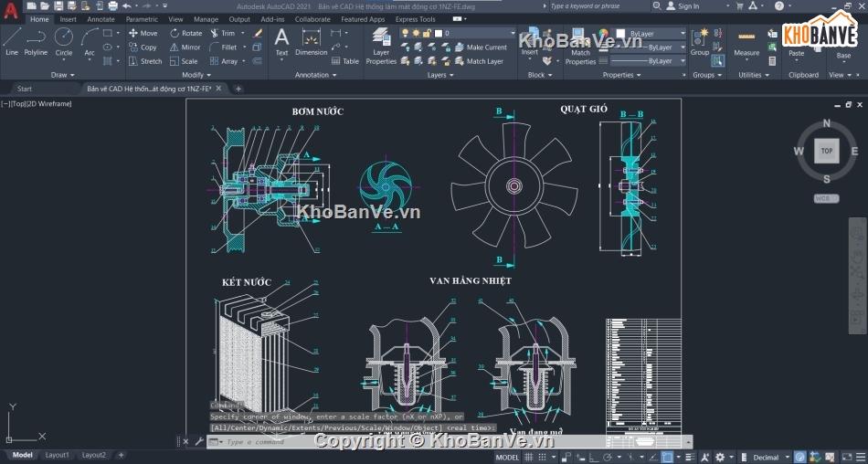Add a new drawing tab with plus

238,89
